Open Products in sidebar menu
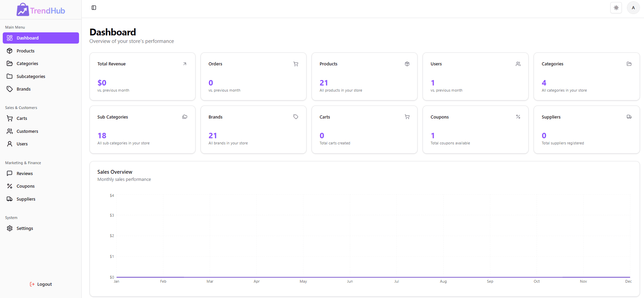 tap(41, 51)
